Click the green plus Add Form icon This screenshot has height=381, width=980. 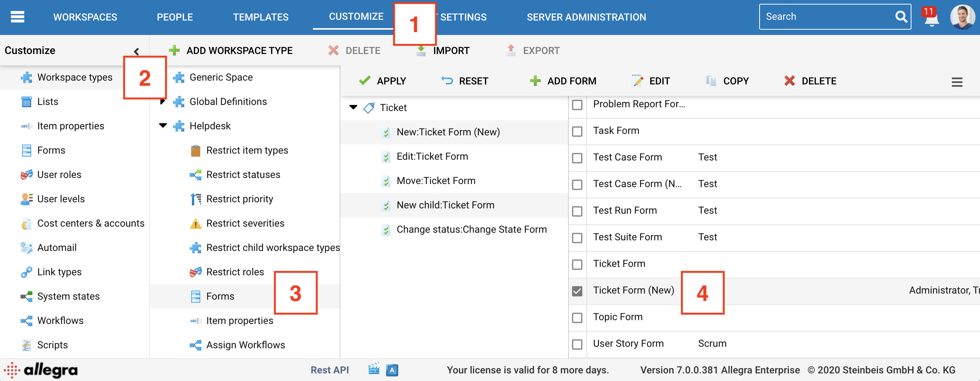click(x=535, y=81)
